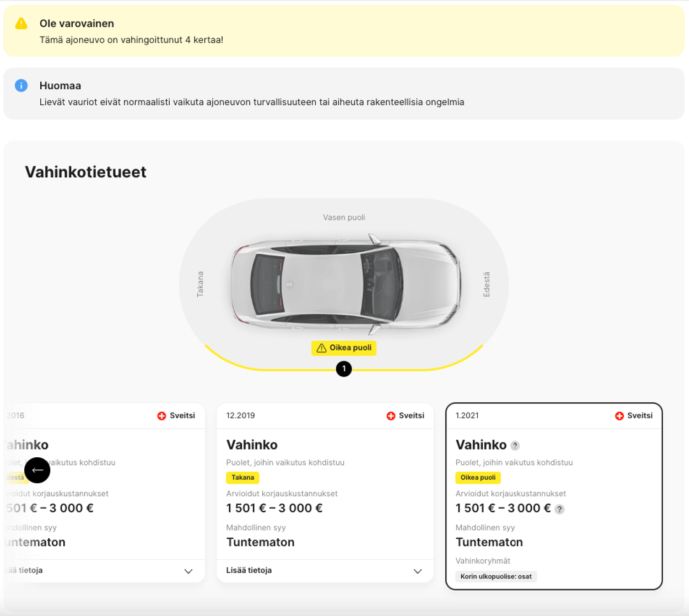Select the Takana badge on the 12.2019 card

tap(242, 477)
